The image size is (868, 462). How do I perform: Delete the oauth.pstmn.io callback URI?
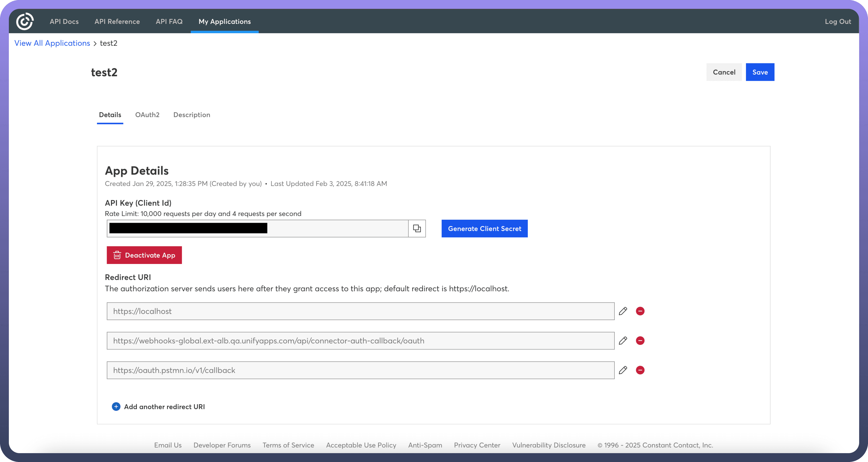click(640, 370)
